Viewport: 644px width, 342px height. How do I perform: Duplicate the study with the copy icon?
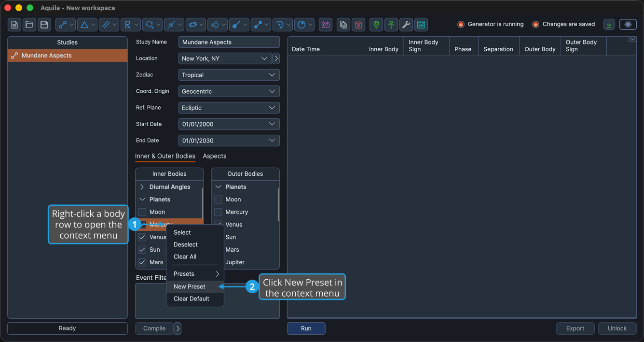click(343, 25)
